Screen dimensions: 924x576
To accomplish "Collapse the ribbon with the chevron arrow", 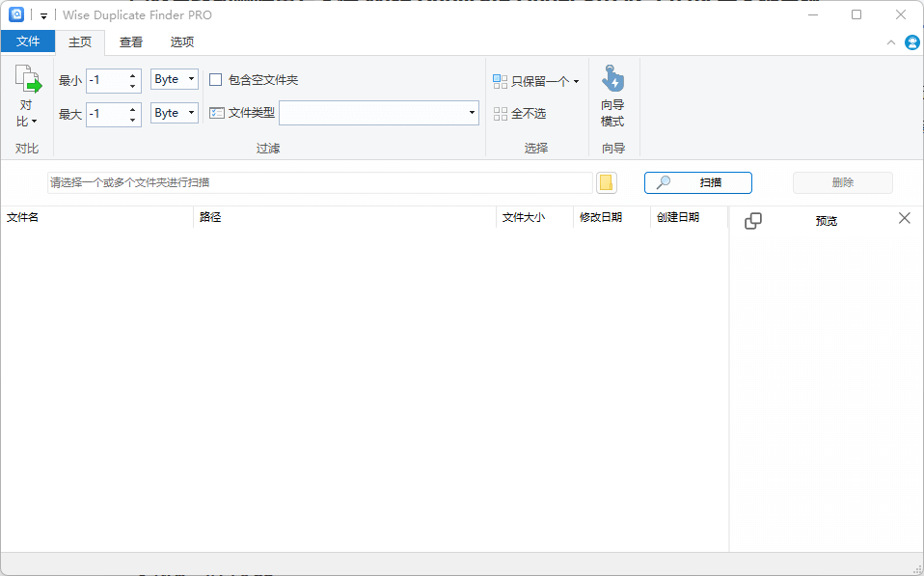I will 890,42.
